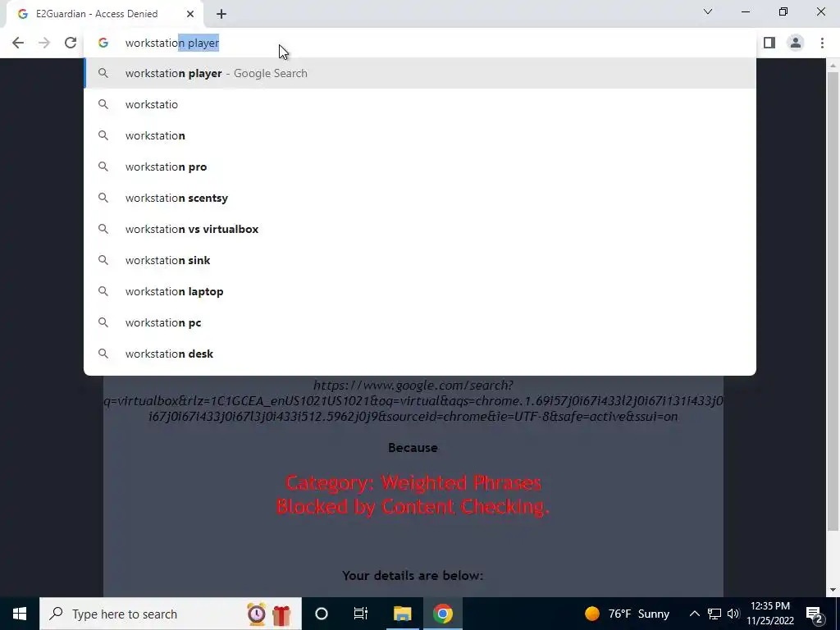Viewport: 840px width, 630px height.
Task: Open Task View in taskbar
Action: (x=361, y=614)
